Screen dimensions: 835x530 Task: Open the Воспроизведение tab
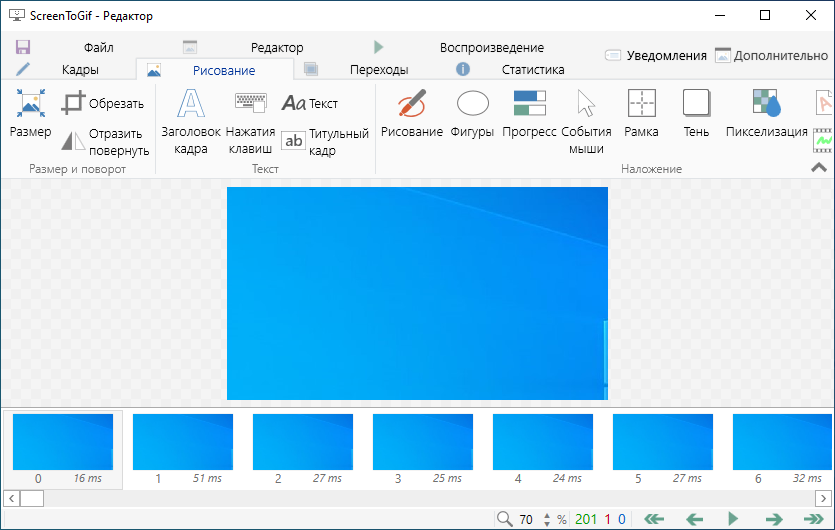[492, 47]
